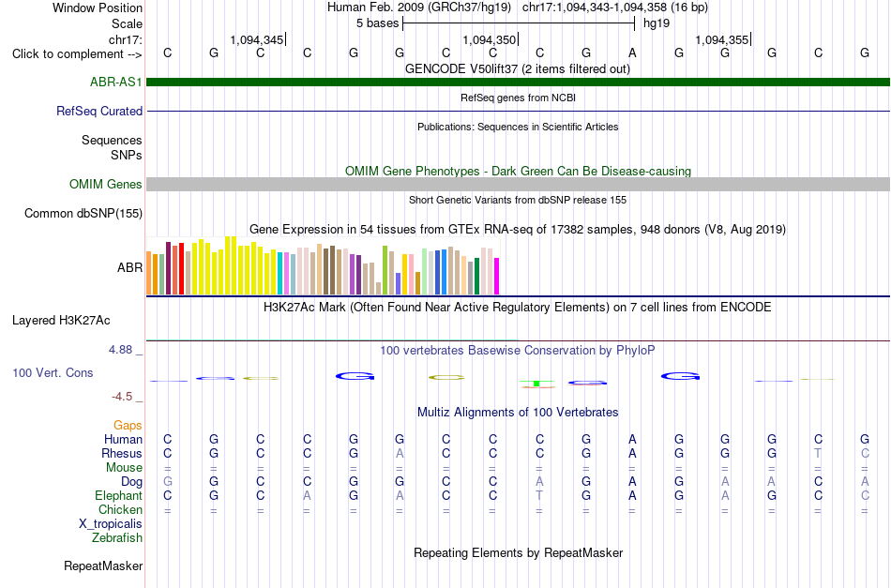Click the Zebrafish alignment row label

(117, 537)
